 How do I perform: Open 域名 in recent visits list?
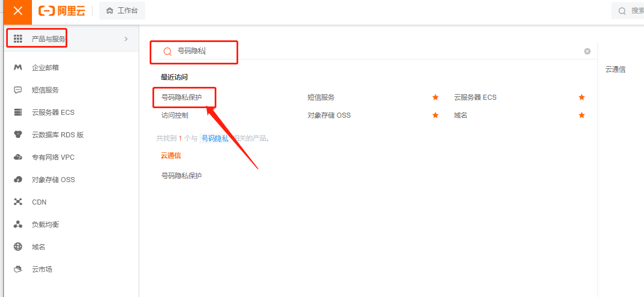coord(460,115)
